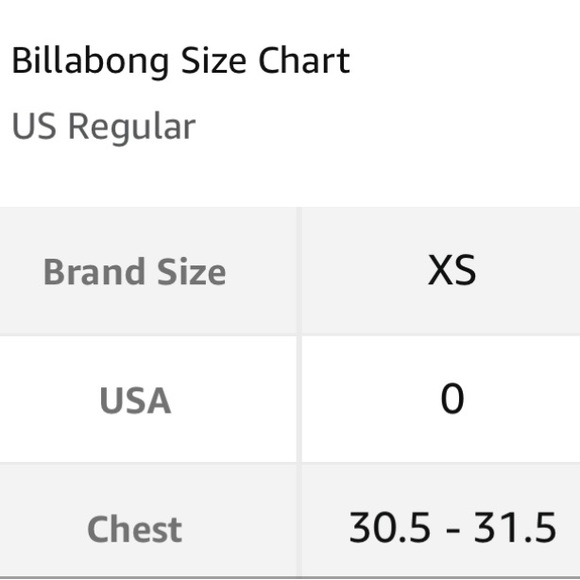
Task: Click the Billabong Size Chart heading
Action: [x=181, y=61]
